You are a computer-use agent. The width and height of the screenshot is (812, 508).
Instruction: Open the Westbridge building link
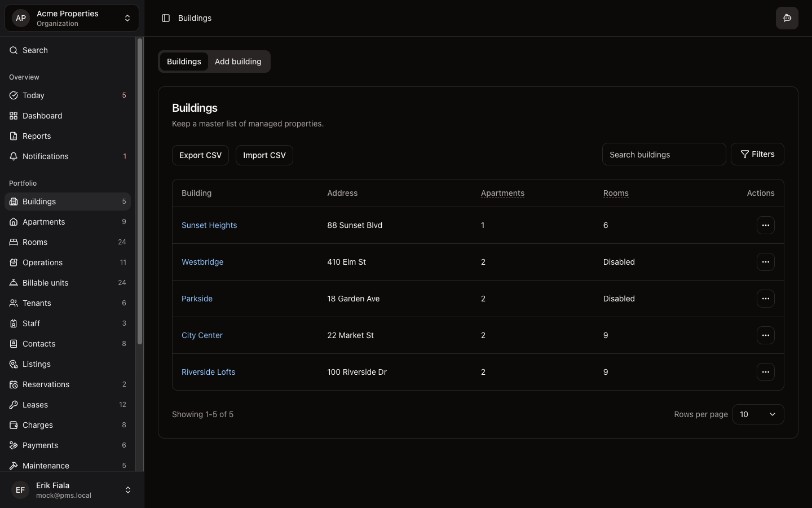[x=202, y=262]
